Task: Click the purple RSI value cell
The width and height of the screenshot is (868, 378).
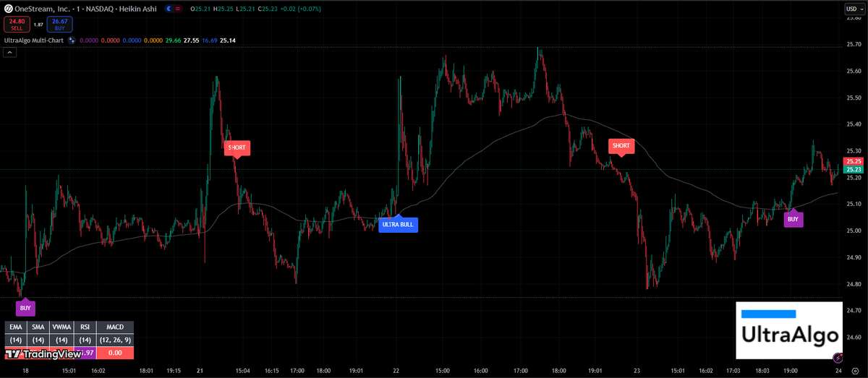Action: pyautogui.click(x=85, y=353)
